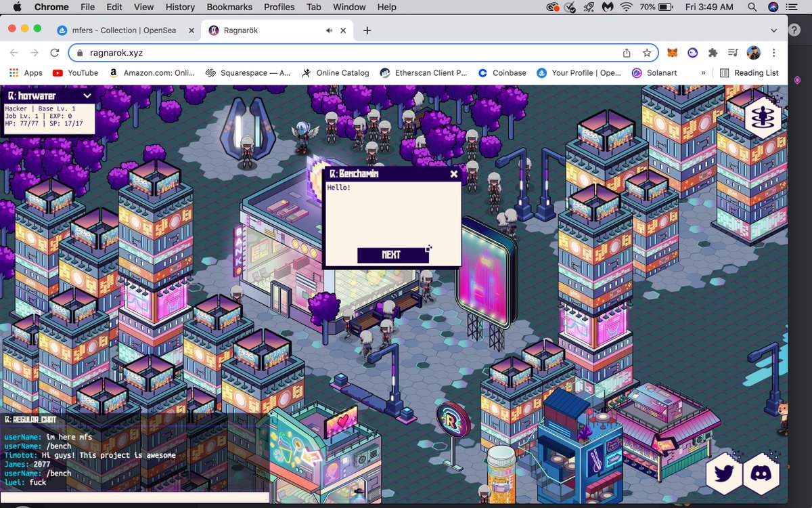The image size is (812, 508).
Task: Open the Etherscan Client bookmark
Action: [x=424, y=72]
